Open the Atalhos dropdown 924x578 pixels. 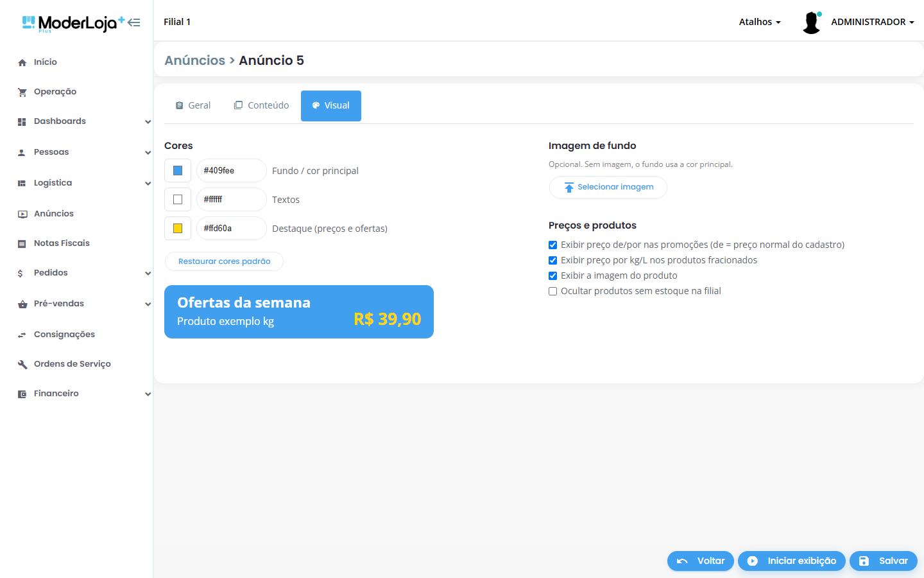tap(760, 22)
